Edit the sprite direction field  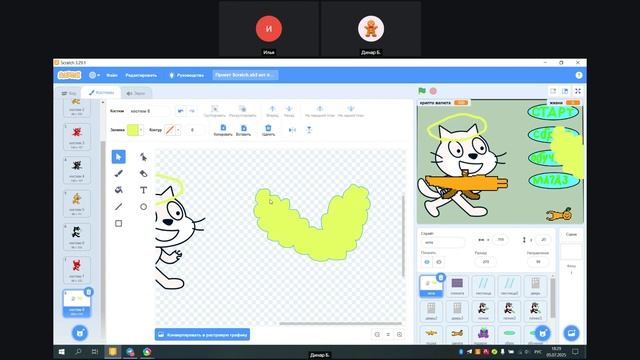(x=538, y=262)
